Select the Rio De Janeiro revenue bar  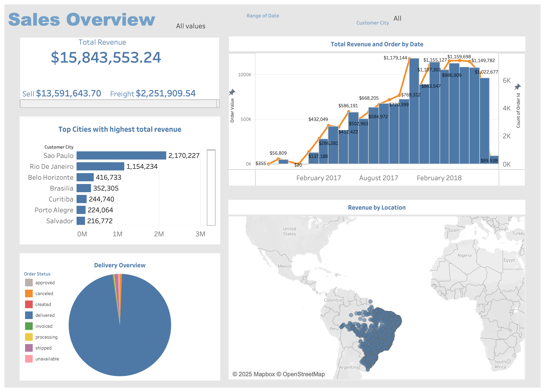point(100,166)
